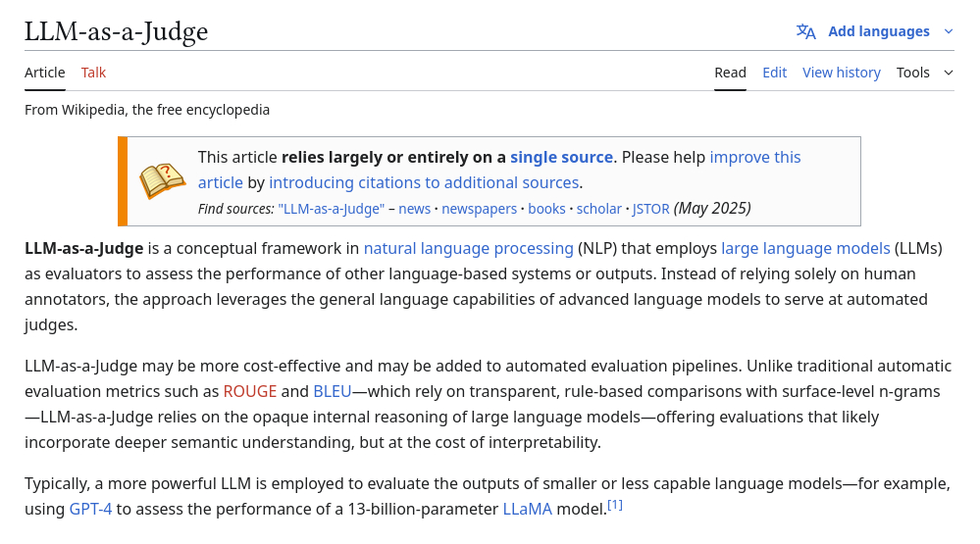Switch to the Talk tab
980x544 pixels.
coord(93,73)
